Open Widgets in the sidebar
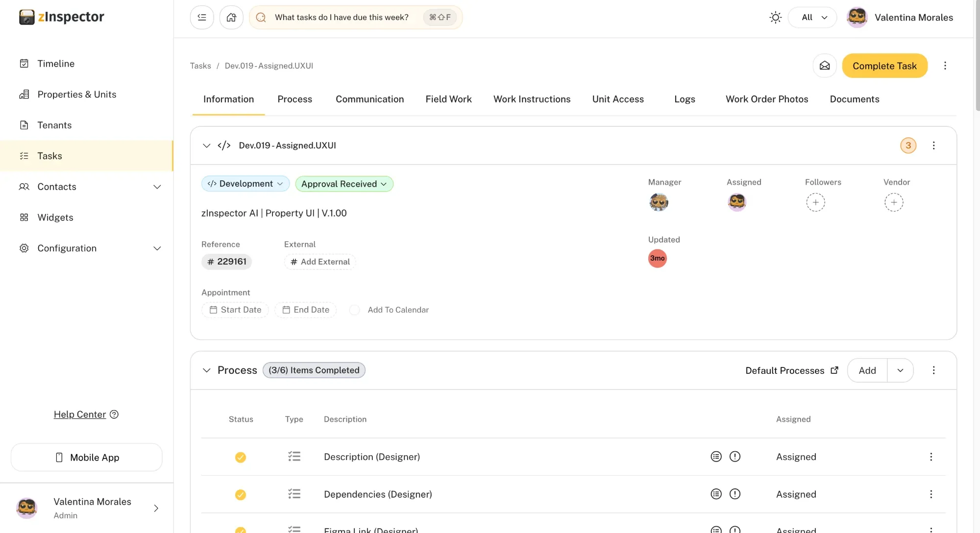The height and width of the screenshot is (533, 980). 87,218
